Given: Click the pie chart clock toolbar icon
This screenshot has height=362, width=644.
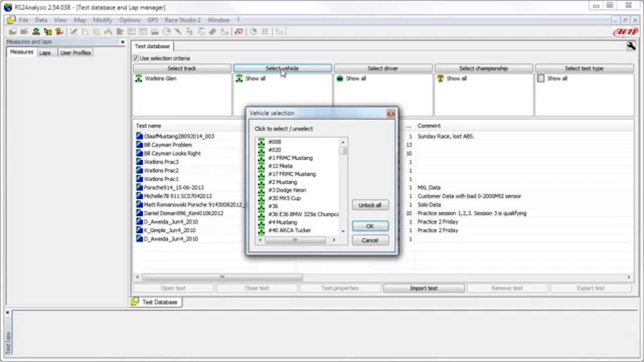Looking at the screenshot, I should tap(253, 31).
